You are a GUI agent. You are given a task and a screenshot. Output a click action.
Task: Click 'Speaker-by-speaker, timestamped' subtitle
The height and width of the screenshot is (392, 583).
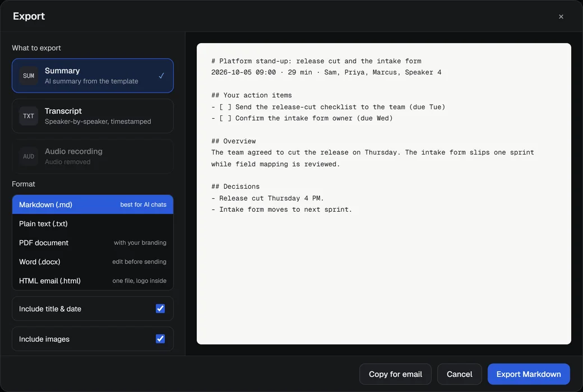tap(98, 122)
